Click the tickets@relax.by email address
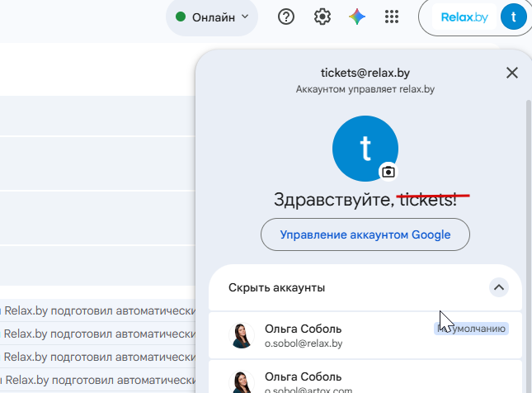 (365, 73)
